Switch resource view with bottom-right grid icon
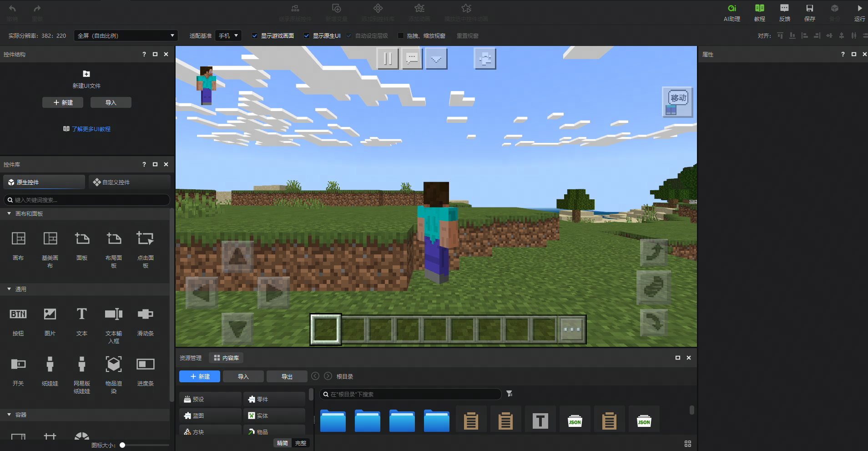The image size is (868, 451). [x=688, y=444]
